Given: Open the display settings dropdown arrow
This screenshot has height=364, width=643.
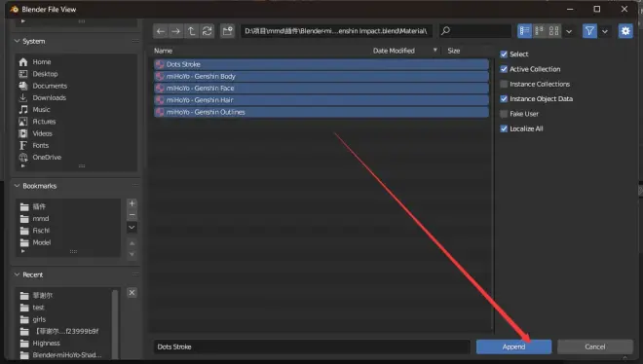Looking at the screenshot, I should [569, 31].
